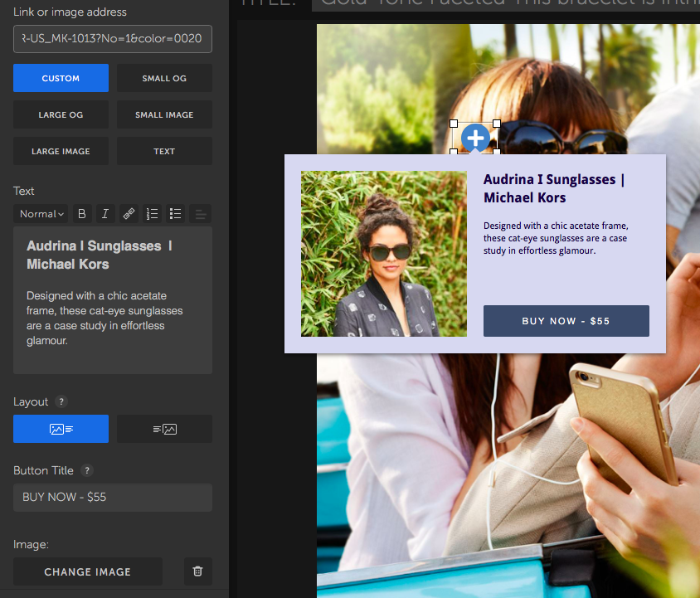Toggle bold formatting in text editor

[x=82, y=214]
